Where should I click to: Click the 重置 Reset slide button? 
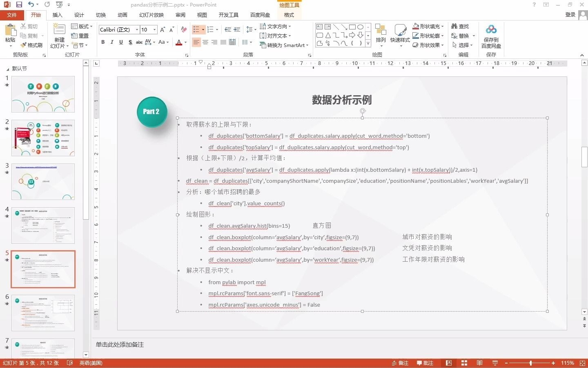coord(80,36)
